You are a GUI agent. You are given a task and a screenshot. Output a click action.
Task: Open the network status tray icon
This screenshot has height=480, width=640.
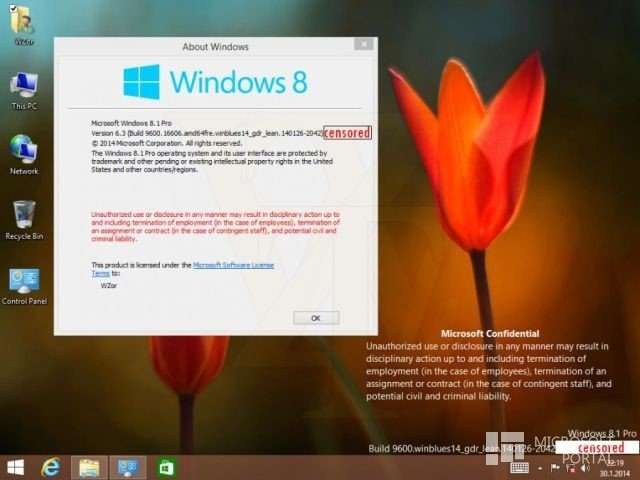[x=571, y=468]
